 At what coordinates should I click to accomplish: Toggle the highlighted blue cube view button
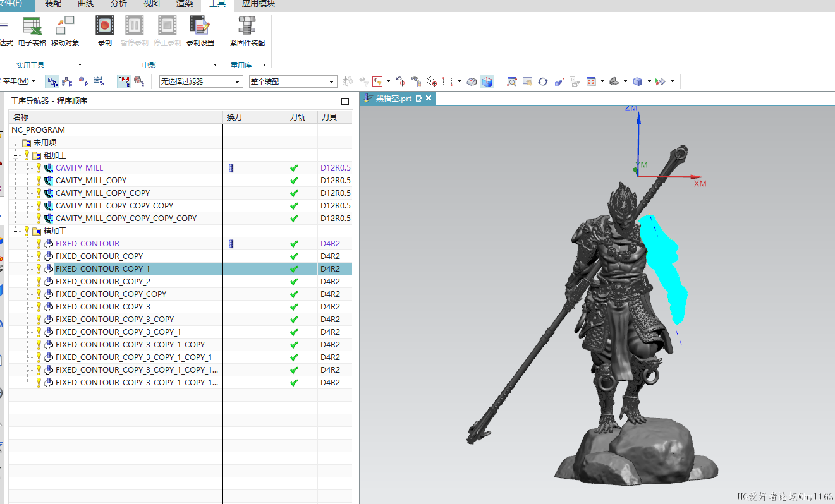[x=487, y=81]
